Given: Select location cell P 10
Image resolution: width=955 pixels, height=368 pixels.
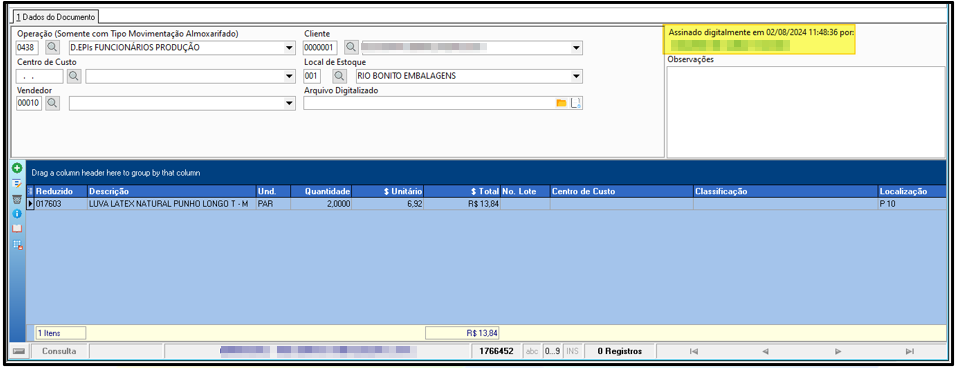Looking at the screenshot, I should point(912,204).
